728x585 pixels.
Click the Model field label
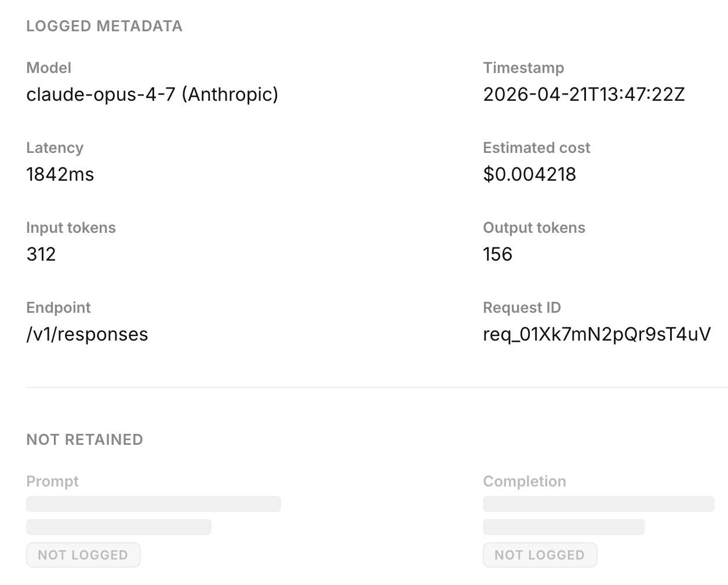[48, 67]
